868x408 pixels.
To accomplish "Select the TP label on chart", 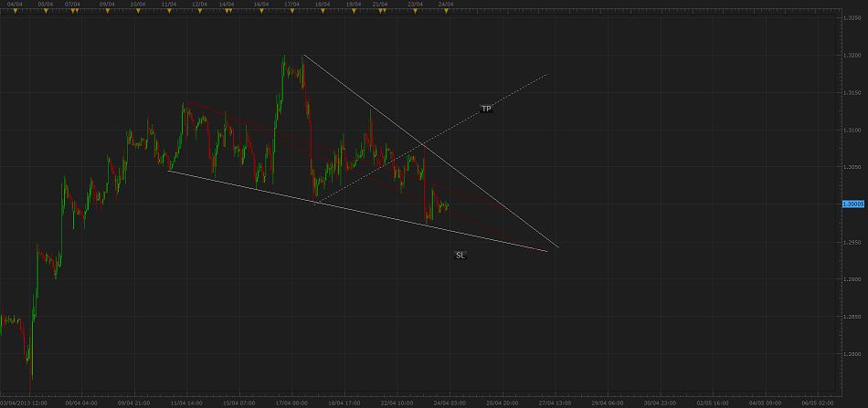I will coord(486,110).
